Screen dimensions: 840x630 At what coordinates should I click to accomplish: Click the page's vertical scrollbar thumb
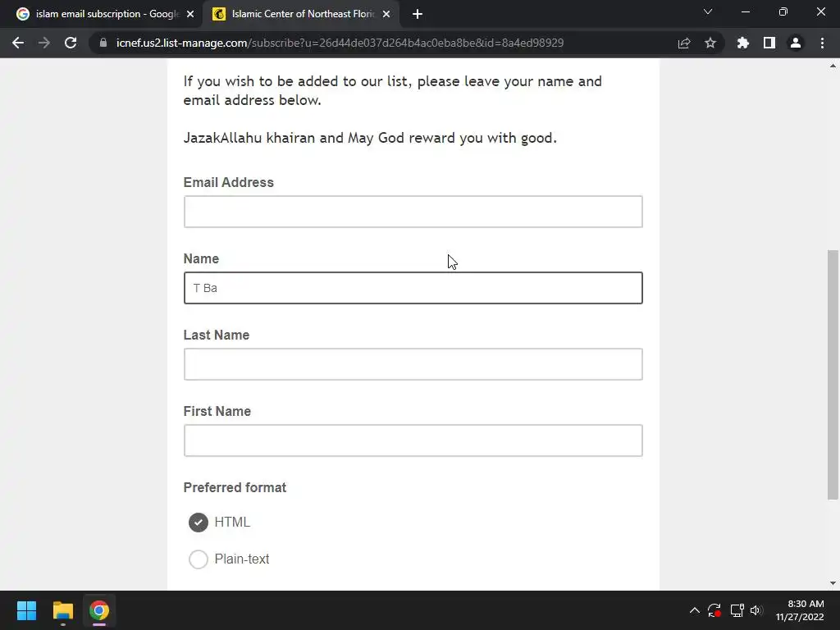[833, 373]
